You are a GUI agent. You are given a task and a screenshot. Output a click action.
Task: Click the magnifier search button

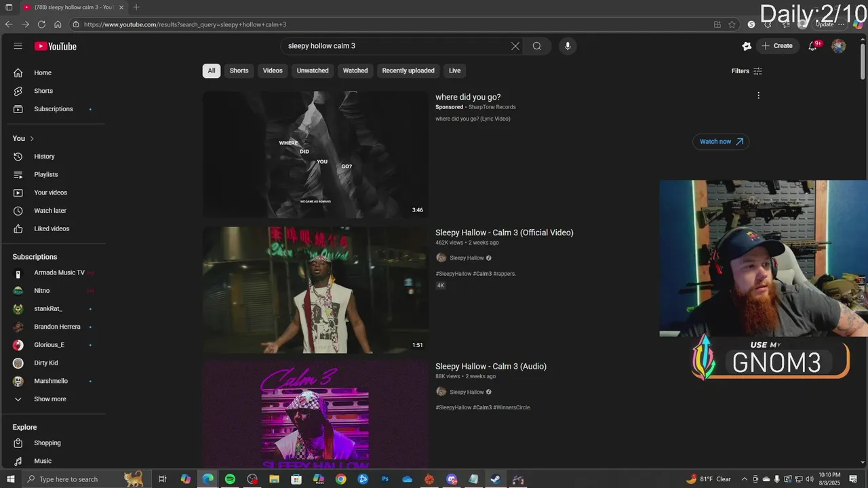(537, 46)
